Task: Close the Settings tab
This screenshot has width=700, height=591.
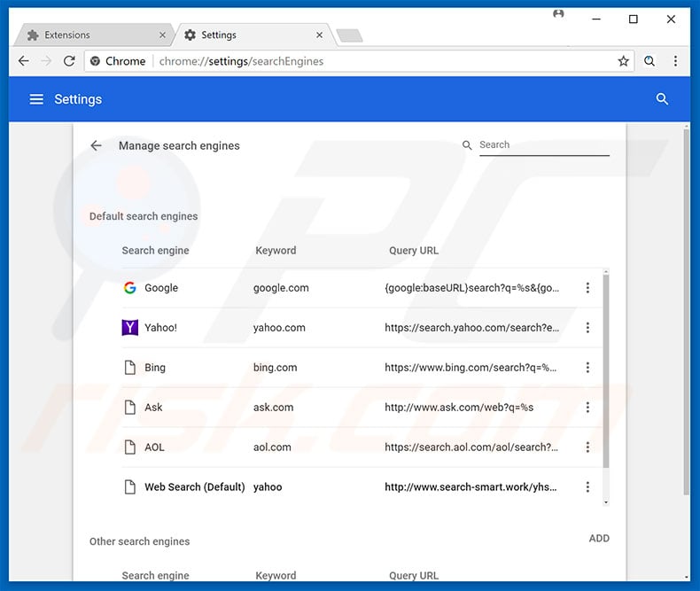Action: [319, 35]
